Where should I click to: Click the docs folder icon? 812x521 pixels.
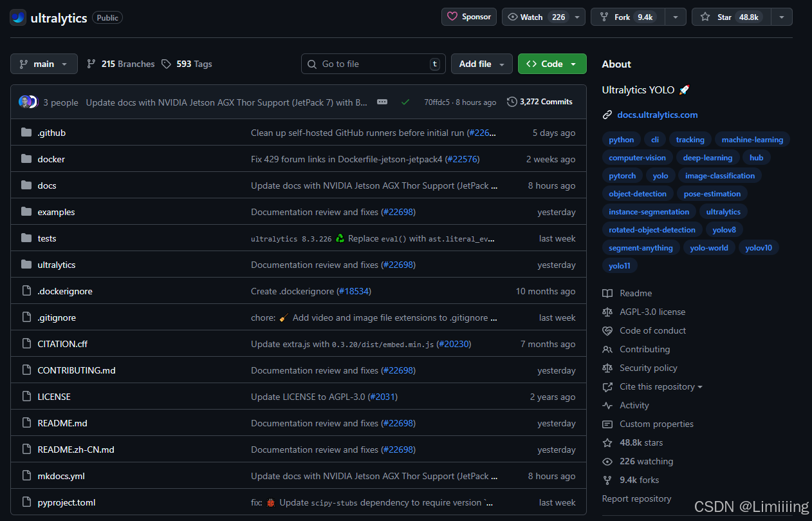click(26, 185)
